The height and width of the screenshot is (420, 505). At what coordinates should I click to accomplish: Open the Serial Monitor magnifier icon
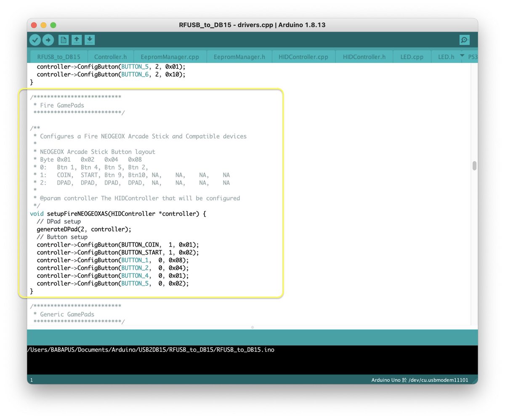pyautogui.click(x=465, y=40)
